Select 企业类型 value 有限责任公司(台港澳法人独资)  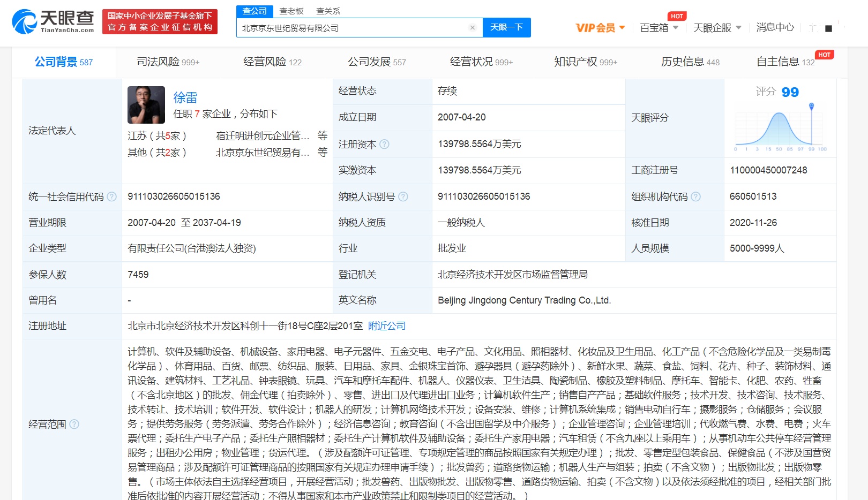191,248
